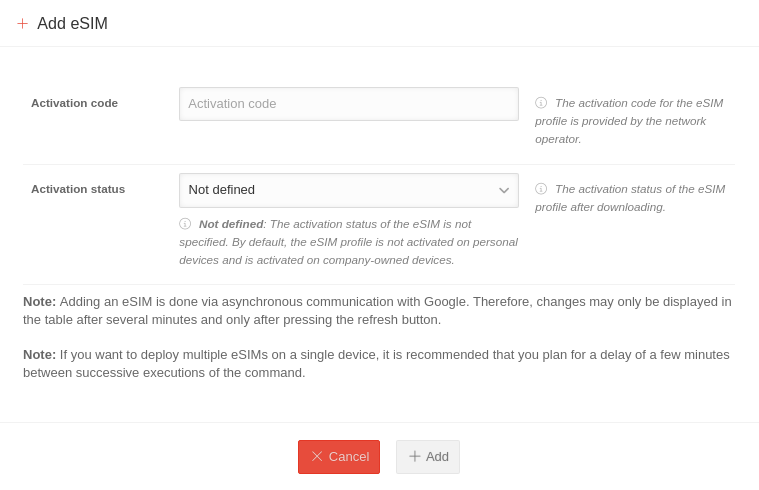Click info icon next to activation code help
This screenshot has width=759, height=490.
point(541,103)
